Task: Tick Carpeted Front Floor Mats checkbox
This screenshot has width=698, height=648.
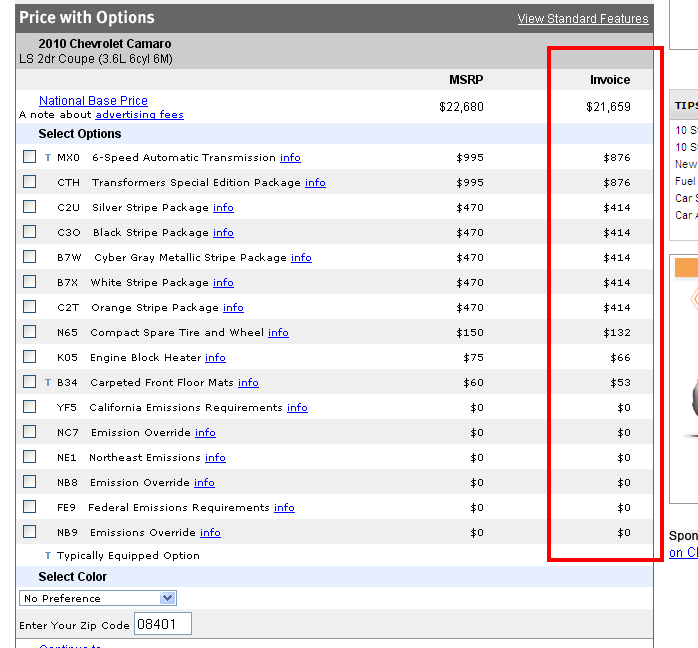Action: pos(30,382)
